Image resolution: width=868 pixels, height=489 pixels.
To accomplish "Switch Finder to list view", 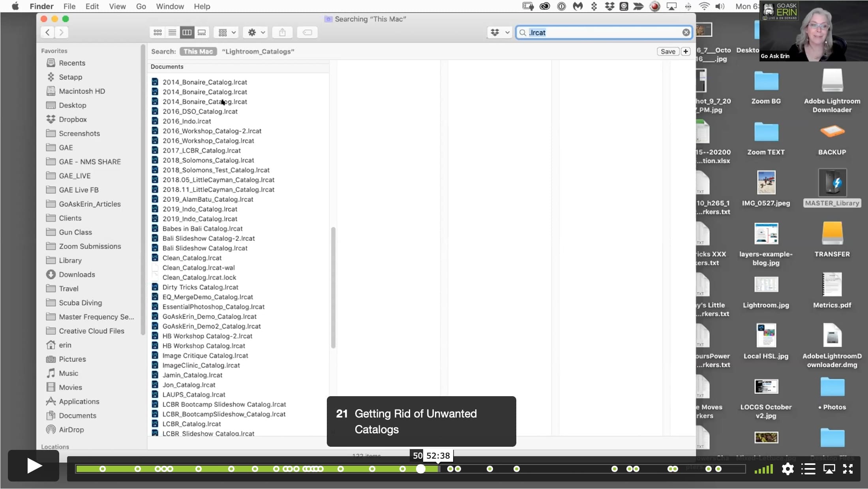I will (172, 32).
